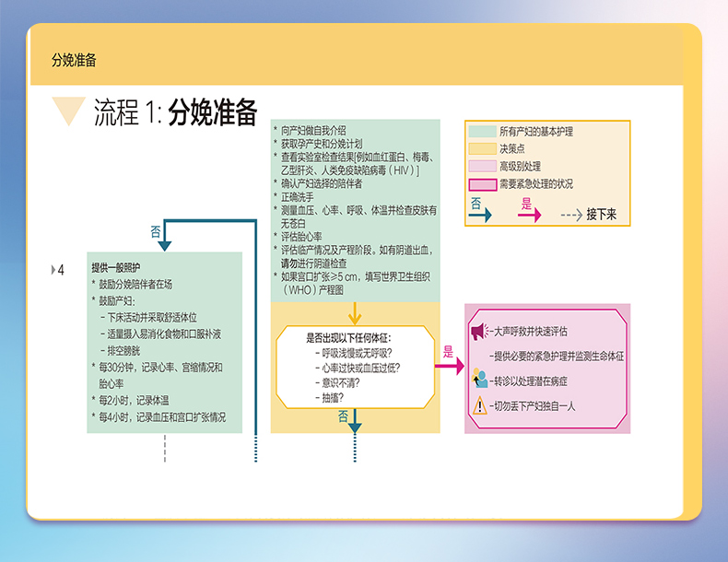Click the option 意识不清?

click(340, 383)
